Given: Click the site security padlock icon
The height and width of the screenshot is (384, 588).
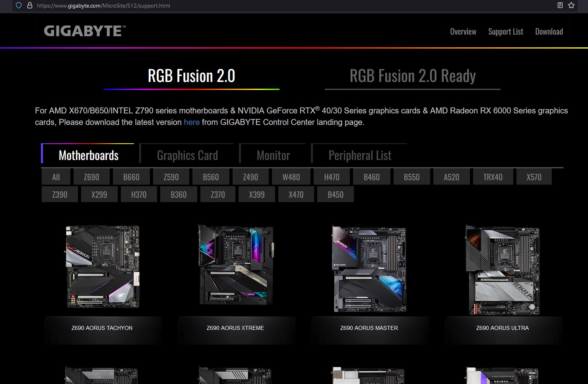Looking at the screenshot, I should [x=29, y=6].
